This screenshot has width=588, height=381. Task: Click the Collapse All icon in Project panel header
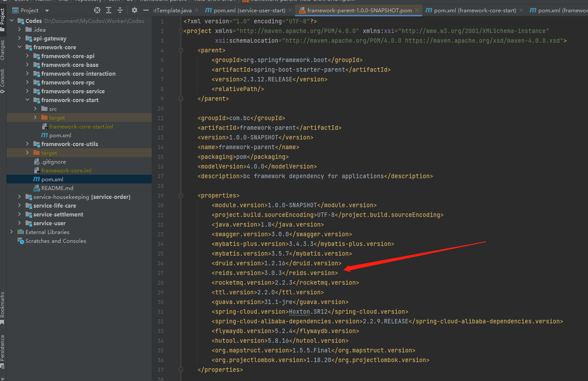(120, 10)
